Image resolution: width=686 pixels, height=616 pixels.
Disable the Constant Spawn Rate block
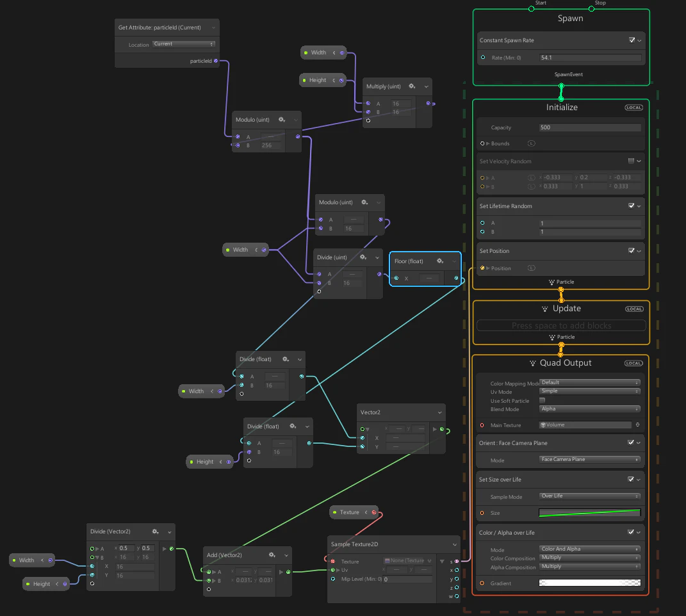pyautogui.click(x=632, y=40)
